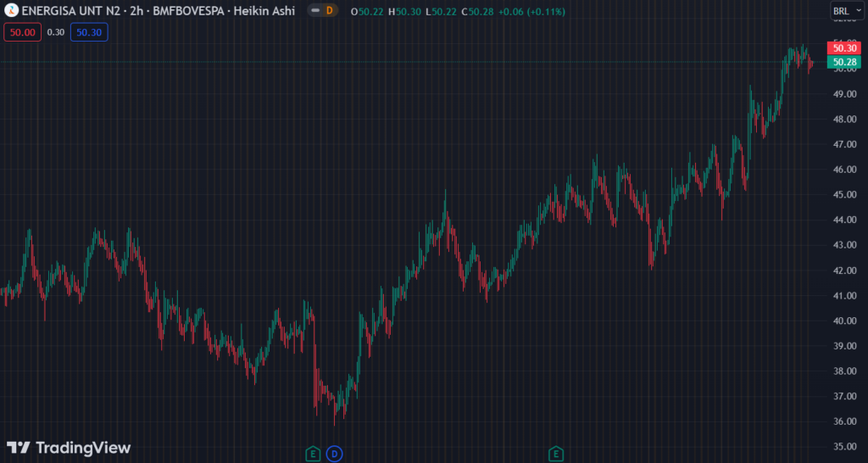868x463 pixels.
Task: Click the blue dividend D marker
Action: (x=334, y=455)
